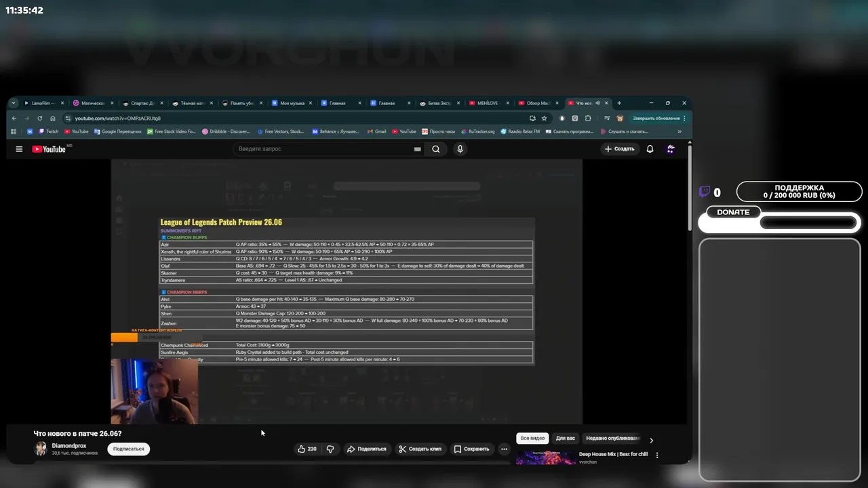868x488 pixels.
Task: Select the Недавно опубликованные chip
Action: pos(612,439)
